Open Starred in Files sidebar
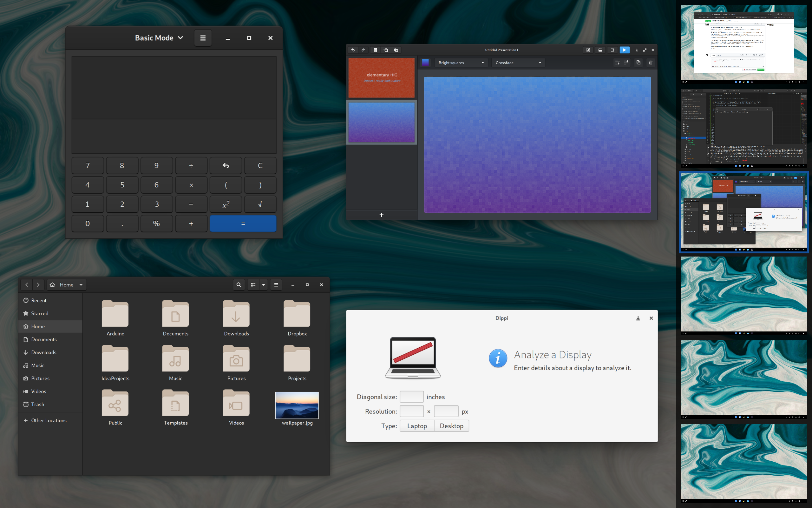 (x=50, y=313)
